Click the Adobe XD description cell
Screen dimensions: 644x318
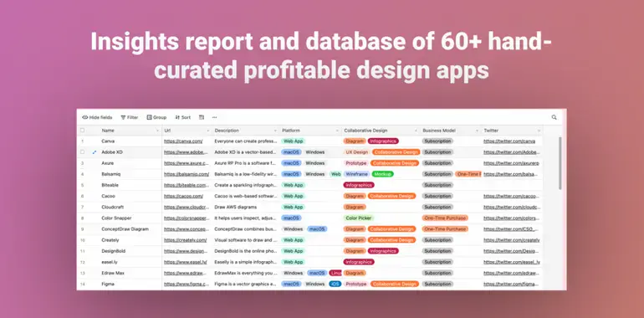pyautogui.click(x=246, y=152)
